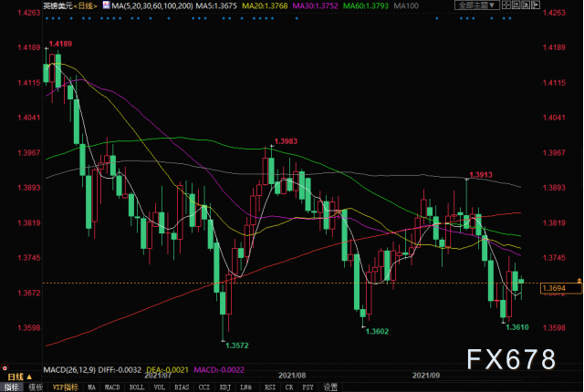Click the fourth chart-tool icon at top right
The image size is (584, 392).
pyautogui.click(x=536, y=5)
